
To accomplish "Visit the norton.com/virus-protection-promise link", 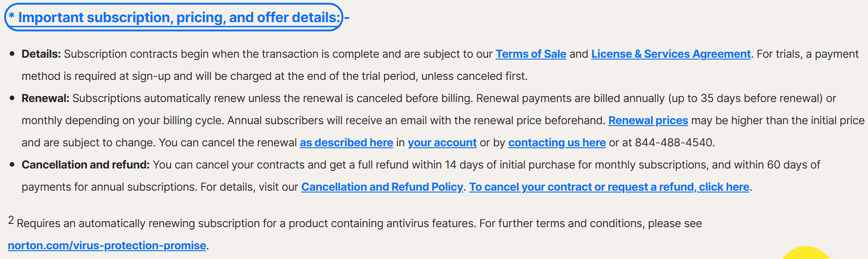I will coord(107,246).
